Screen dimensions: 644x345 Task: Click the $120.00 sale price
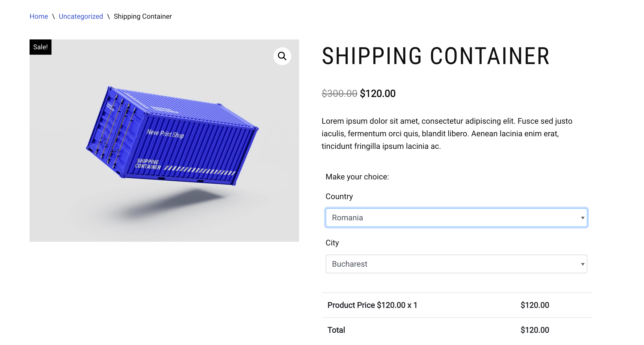pos(377,93)
